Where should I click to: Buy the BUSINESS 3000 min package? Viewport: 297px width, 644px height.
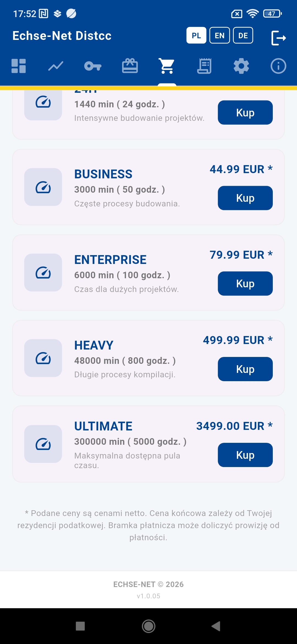click(245, 198)
